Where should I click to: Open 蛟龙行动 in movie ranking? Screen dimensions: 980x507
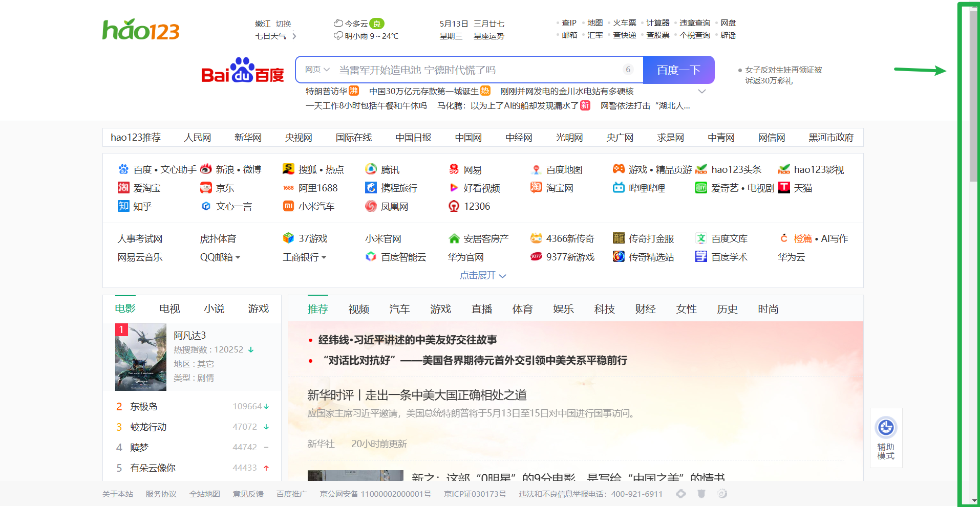click(x=148, y=427)
